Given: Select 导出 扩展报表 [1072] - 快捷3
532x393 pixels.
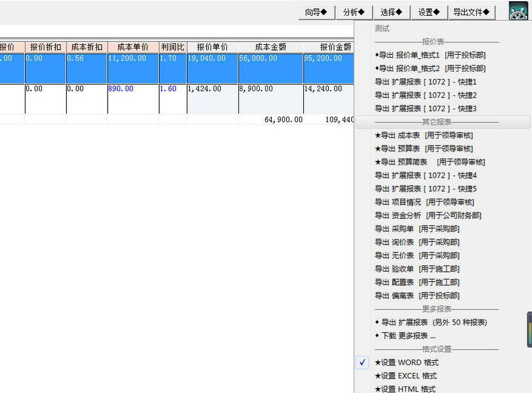Looking at the screenshot, I should (x=426, y=109).
